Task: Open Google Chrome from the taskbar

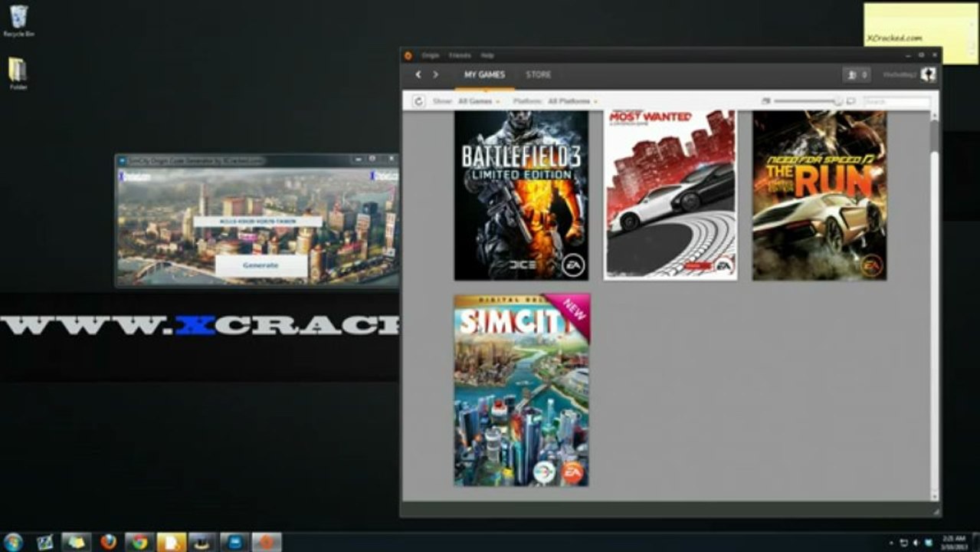Action: pos(139,542)
